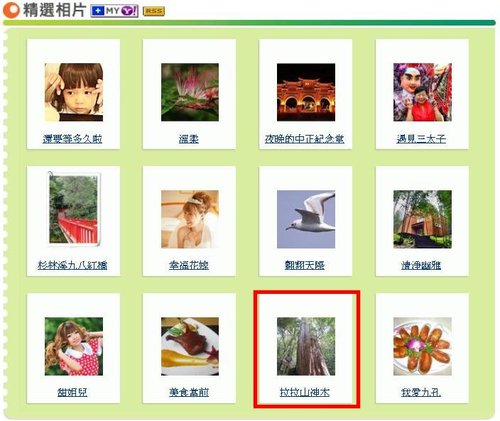Screen dimensions: 500x421
Task: View the abalone platter photo thumbnail
Action: pos(422,346)
